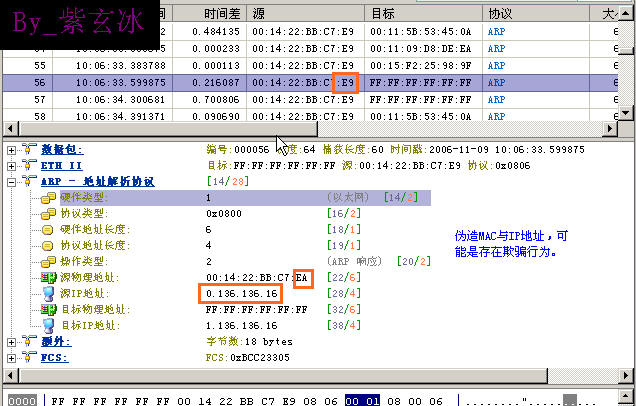Select packet row number 58
636x406 pixels.
click(x=310, y=115)
